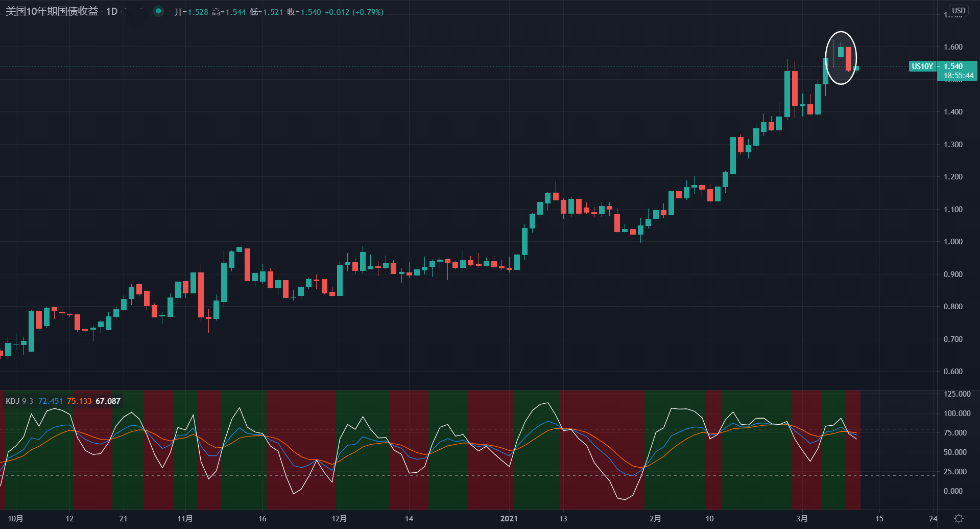Click the 1D interval label
The image size is (980, 529).
point(112,11)
